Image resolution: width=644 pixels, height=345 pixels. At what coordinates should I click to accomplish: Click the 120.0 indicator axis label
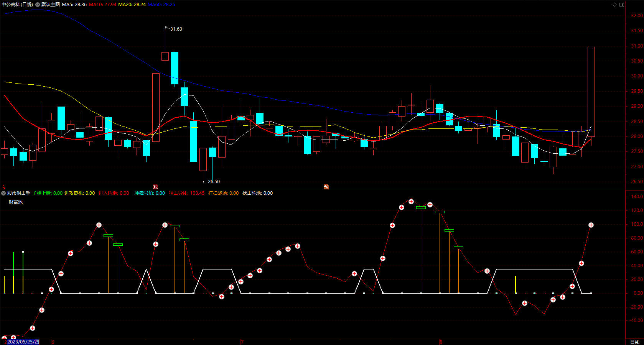[x=637, y=210]
